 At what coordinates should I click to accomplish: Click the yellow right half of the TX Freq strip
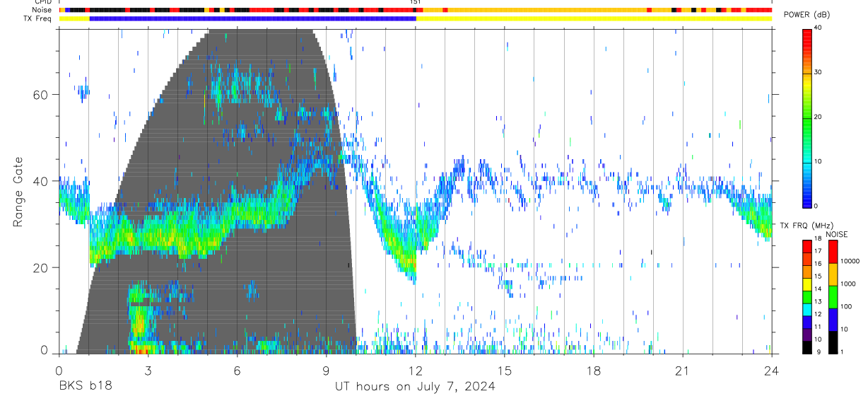(x=594, y=18)
